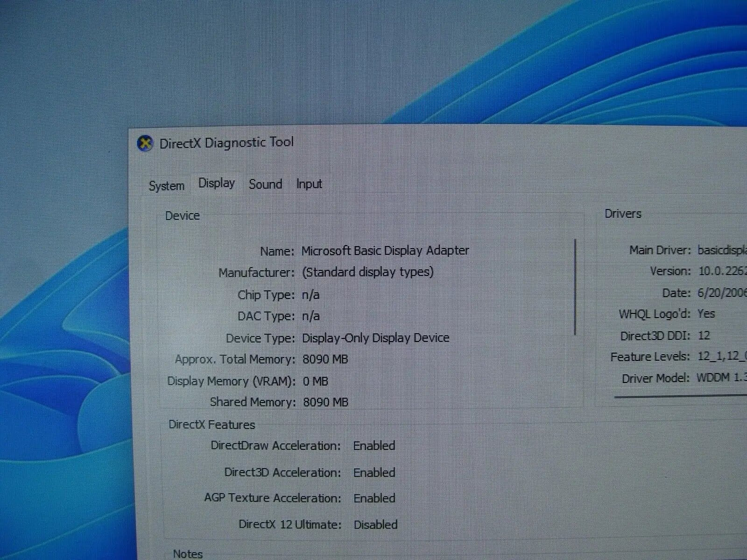Screen dimensions: 747x560
Task: Click the Driver Model WDDM value
Action: pos(721,378)
